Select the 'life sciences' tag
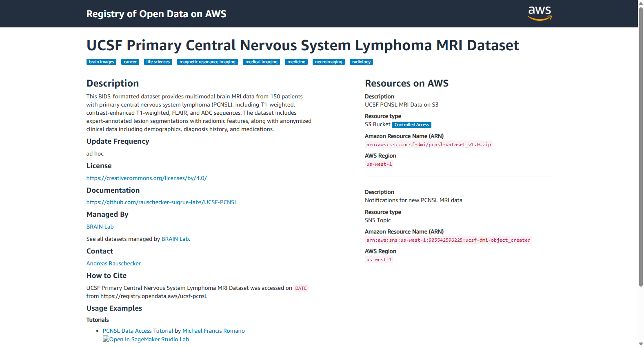This screenshot has width=644, height=347. (158, 62)
